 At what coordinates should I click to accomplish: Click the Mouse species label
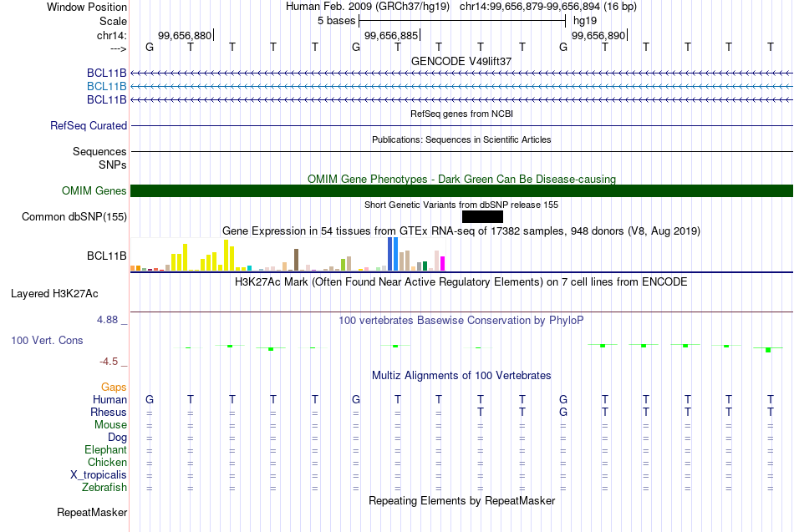(110, 425)
